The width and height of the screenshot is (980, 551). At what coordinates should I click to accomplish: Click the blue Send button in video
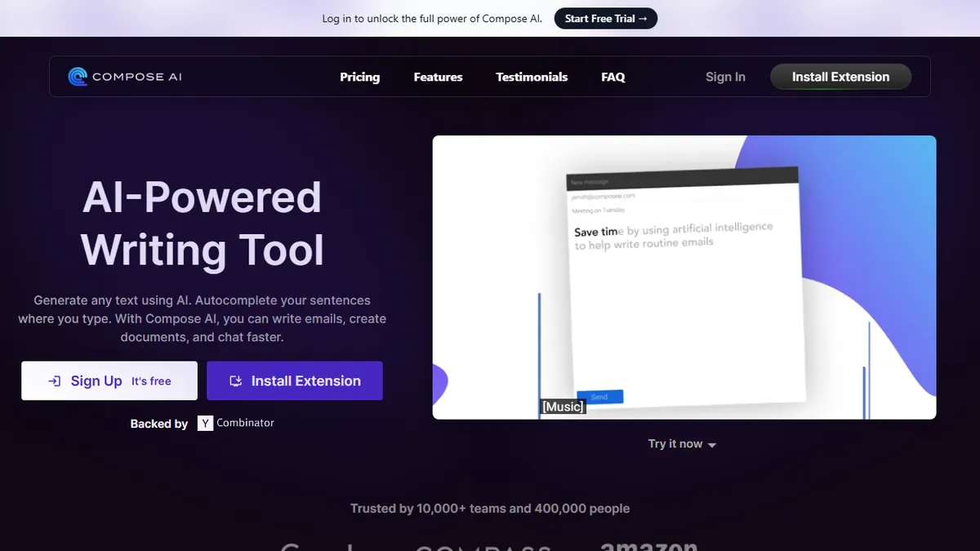pos(599,397)
